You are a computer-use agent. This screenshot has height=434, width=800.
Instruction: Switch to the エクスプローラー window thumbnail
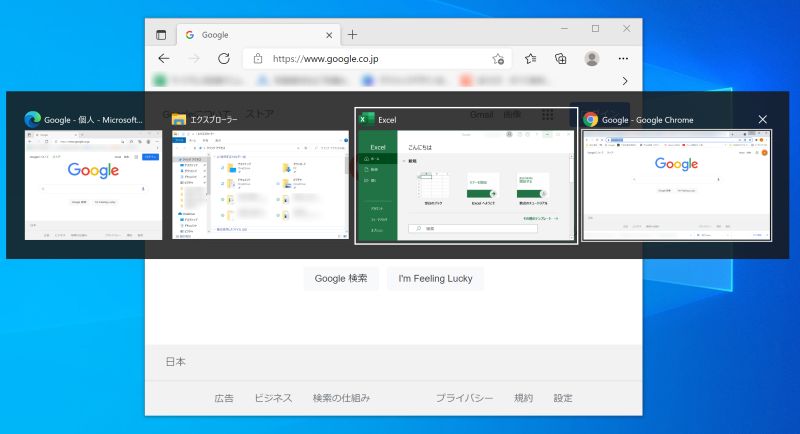pyautogui.click(x=260, y=185)
